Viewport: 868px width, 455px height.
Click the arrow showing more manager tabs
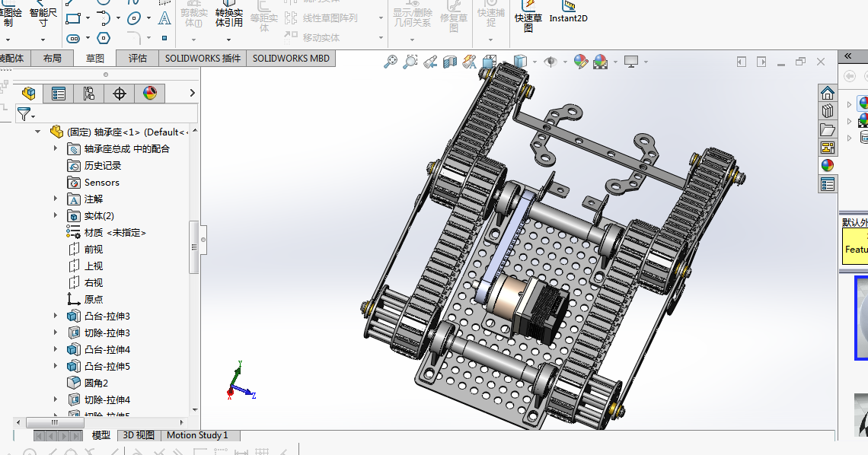tap(192, 93)
